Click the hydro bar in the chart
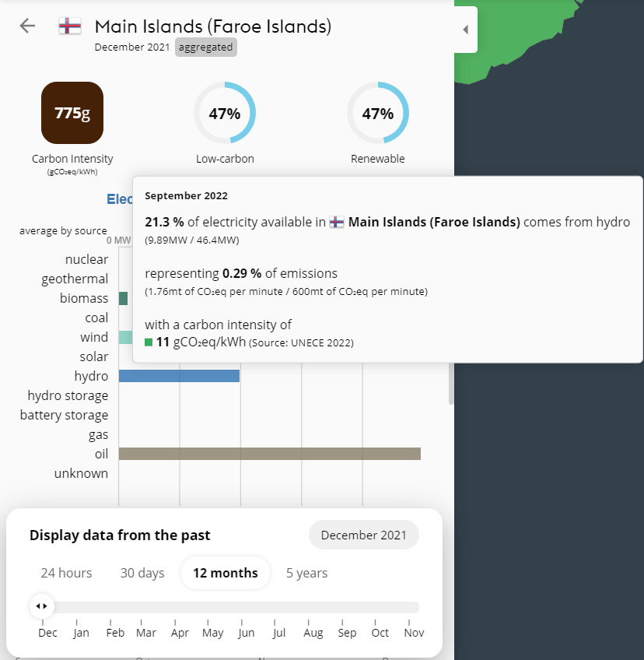The image size is (644, 660). (179, 376)
